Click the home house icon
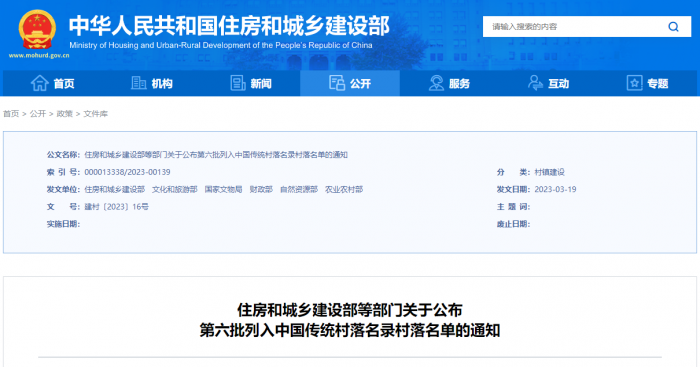The height and width of the screenshot is (367, 700). (39, 83)
